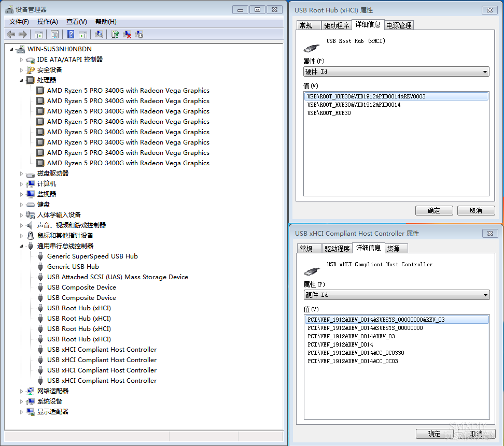
Task: Expand the 系统设备 node
Action: [x=22, y=401]
